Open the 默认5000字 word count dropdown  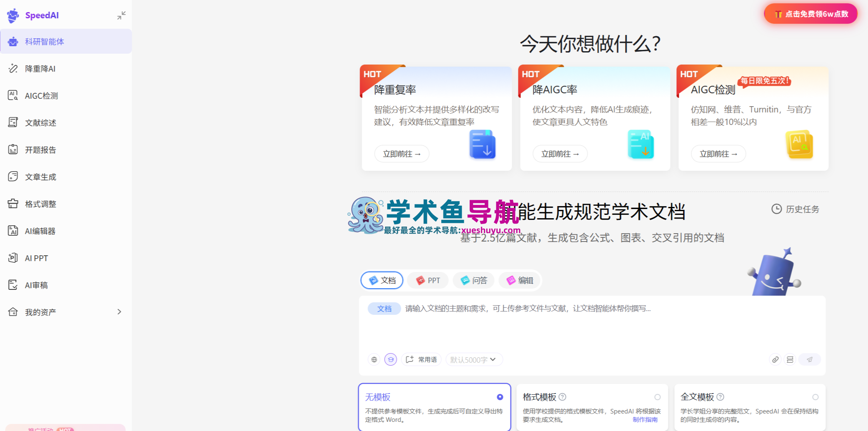click(474, 359)
